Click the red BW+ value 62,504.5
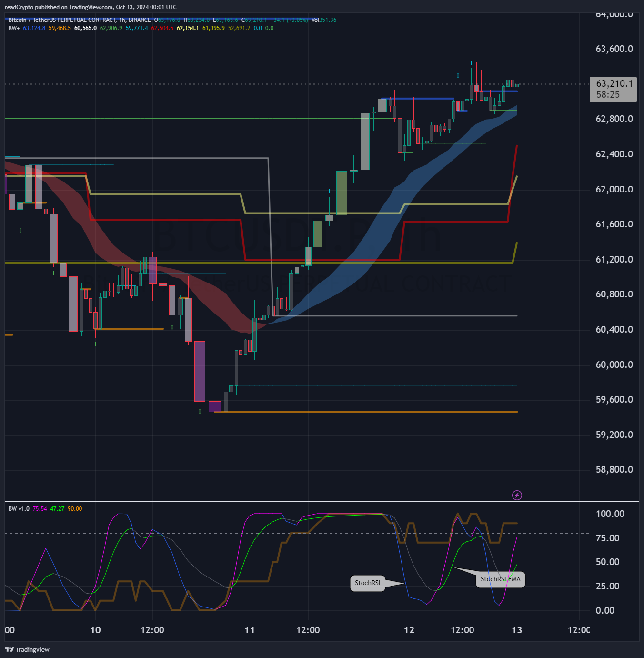This screenshot has height=658, width=644. coord(162,28)
